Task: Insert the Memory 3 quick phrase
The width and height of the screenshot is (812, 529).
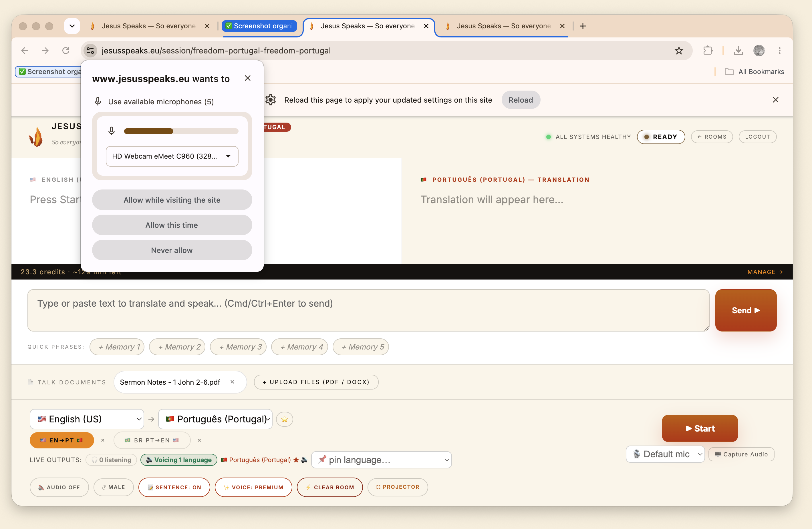Action: 238,347
